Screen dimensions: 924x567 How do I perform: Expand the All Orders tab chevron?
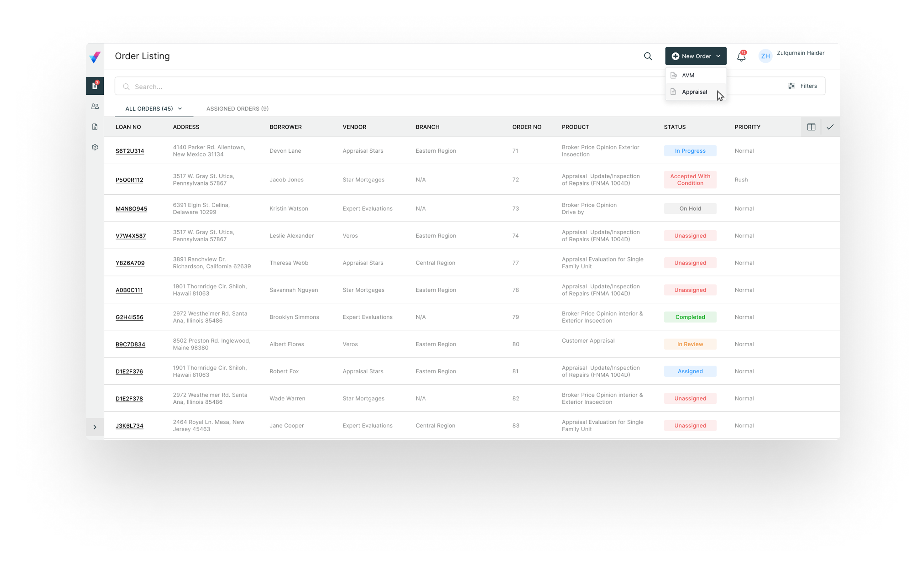[x=180, y=108]
